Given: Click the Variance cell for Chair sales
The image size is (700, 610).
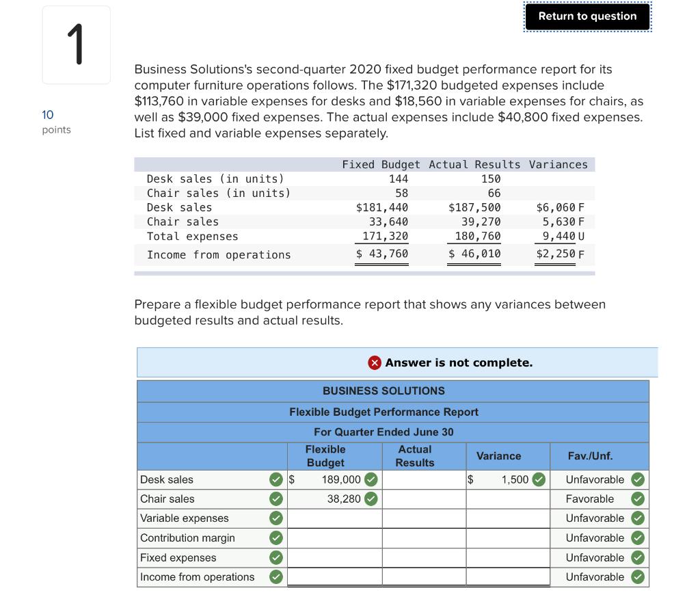Looking at the screenshot, I should pos(507,499).
